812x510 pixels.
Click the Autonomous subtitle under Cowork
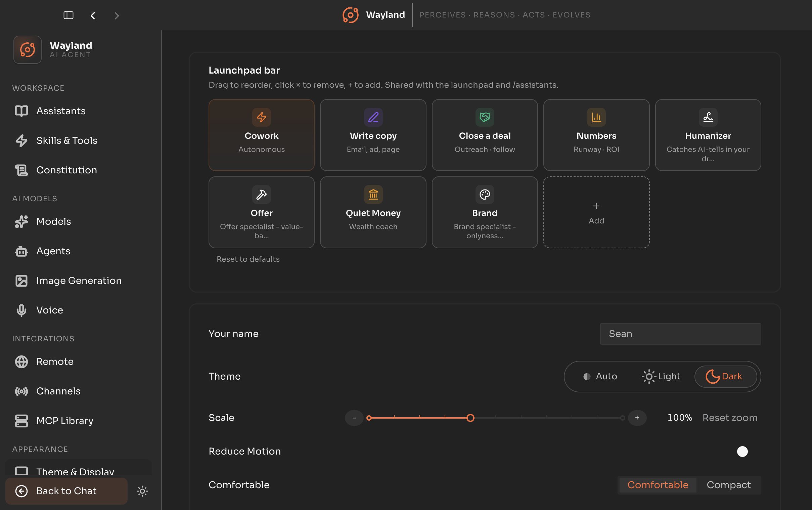click(x=262, y=150)
